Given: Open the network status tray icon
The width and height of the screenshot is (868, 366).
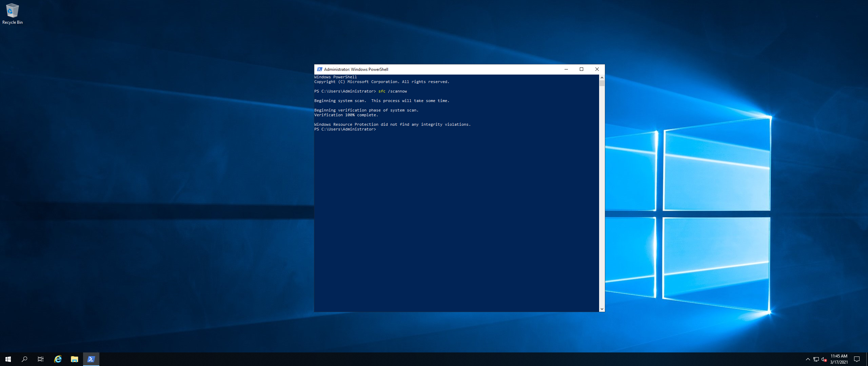Looking at the screenshot, I should pyautogui.click(x=816, y=359).
